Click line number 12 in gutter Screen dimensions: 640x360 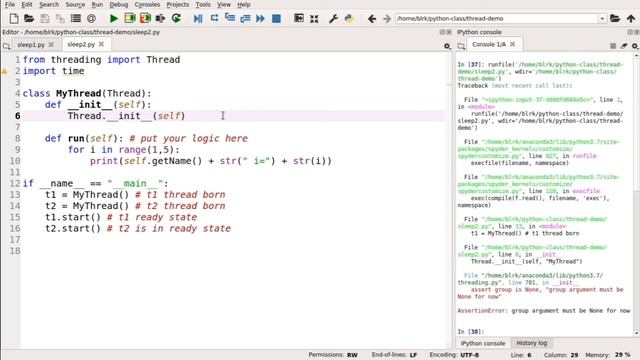(x=15, y=183)
